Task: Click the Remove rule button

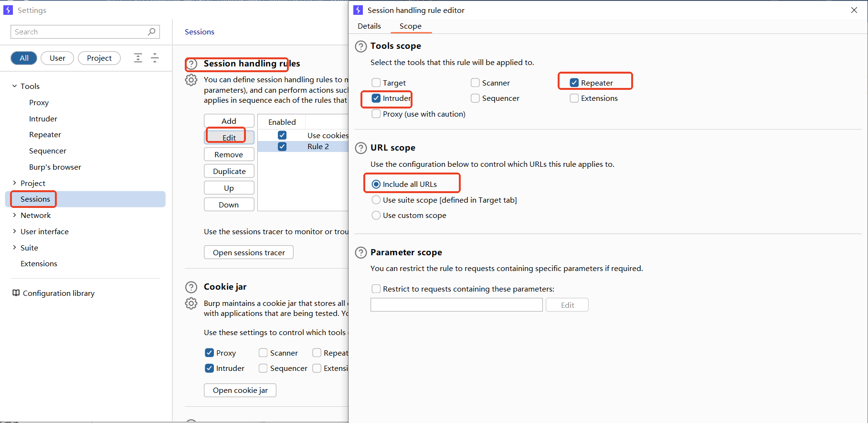Action: [229, 154]
